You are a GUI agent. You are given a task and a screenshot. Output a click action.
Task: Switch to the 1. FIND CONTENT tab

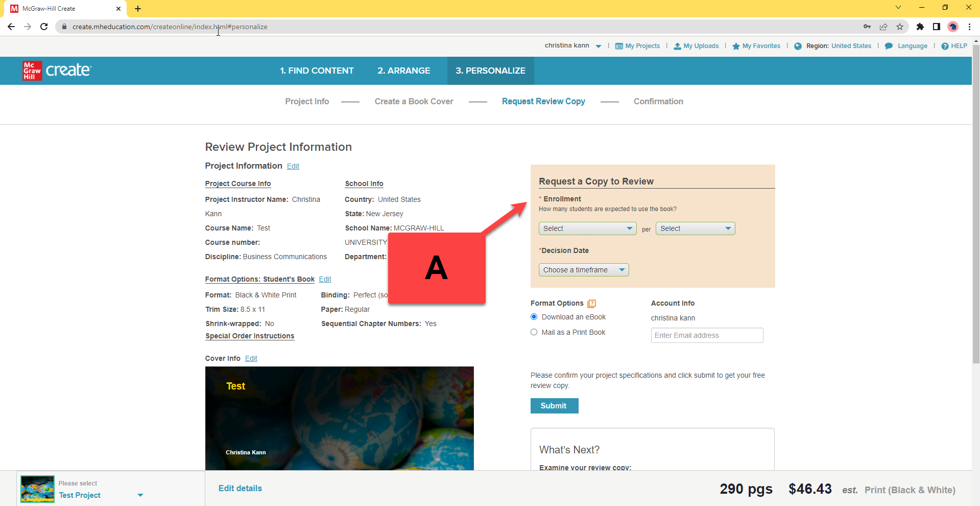tap(317, 71)
